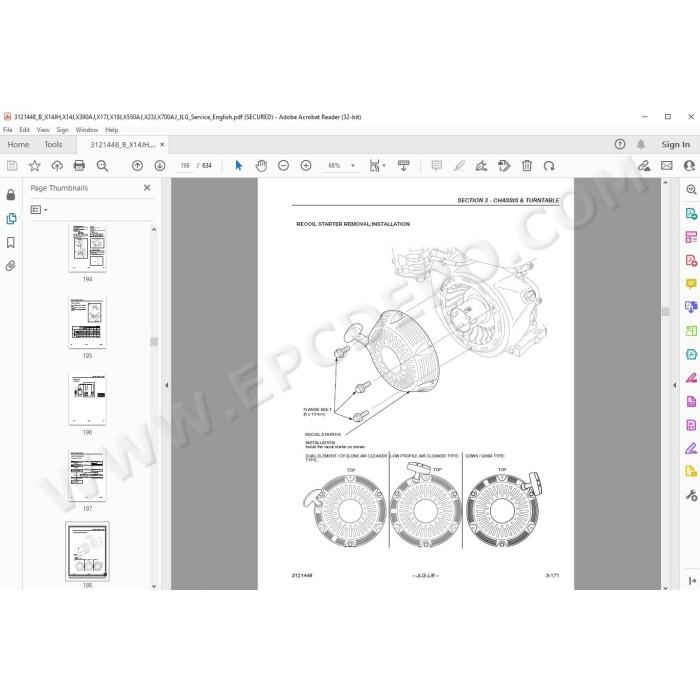This screenshot has height=700, width=700.
Task: Select page 194 thumbnail
Action: (x=87, y=249)
